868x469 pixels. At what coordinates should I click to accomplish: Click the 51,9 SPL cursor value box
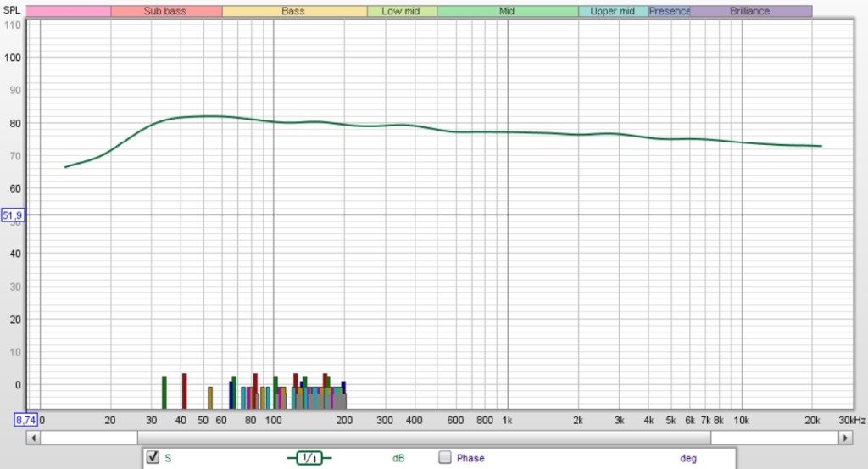13,216
